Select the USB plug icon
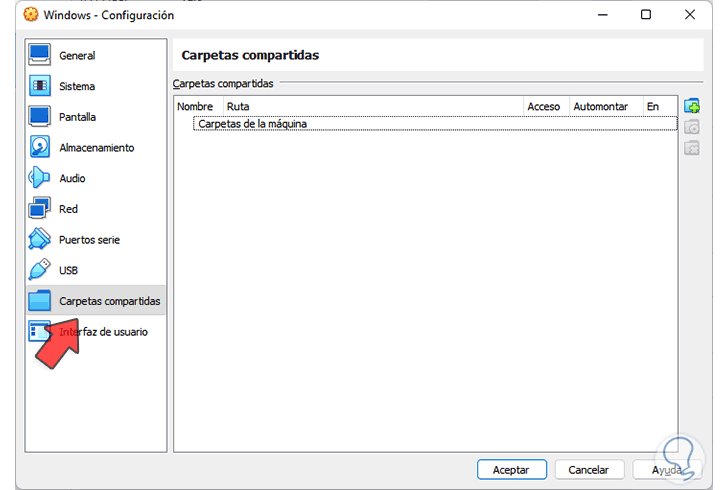 (x=39, y=270)
